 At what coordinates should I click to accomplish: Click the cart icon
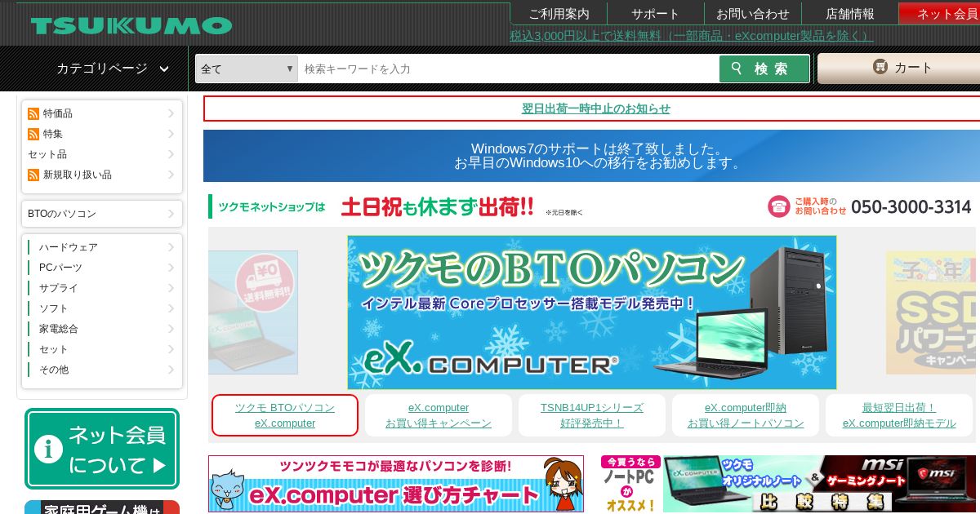(880, 67)
